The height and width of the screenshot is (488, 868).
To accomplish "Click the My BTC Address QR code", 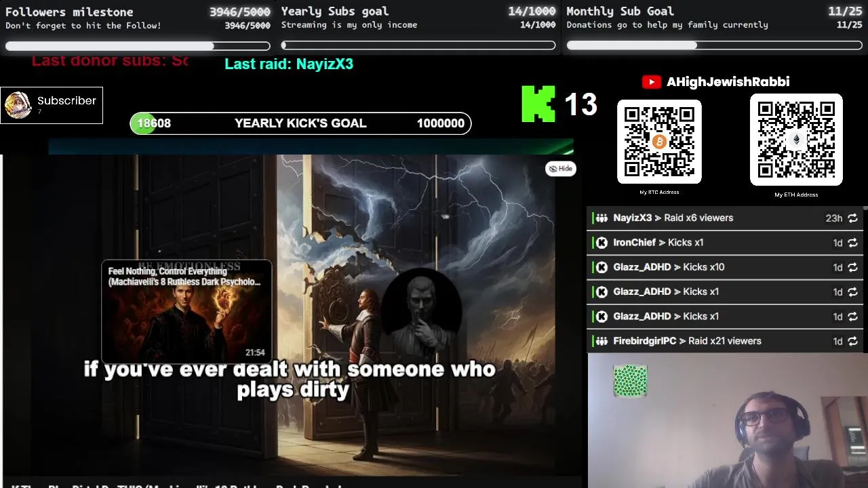I will click(x=659, y=142).
